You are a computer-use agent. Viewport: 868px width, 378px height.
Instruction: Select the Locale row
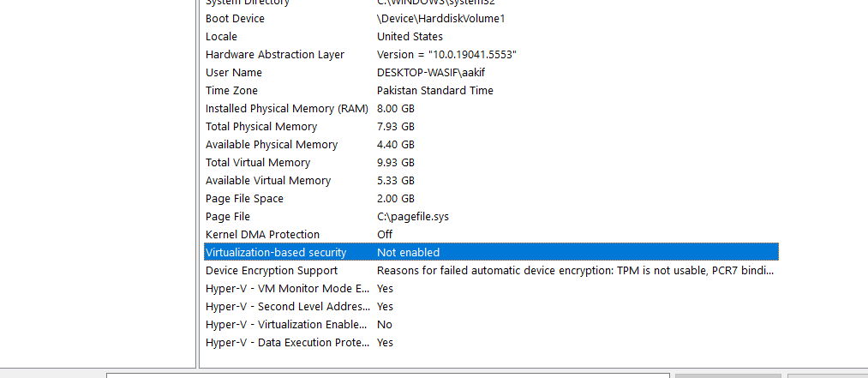click(x=221, y=37)
